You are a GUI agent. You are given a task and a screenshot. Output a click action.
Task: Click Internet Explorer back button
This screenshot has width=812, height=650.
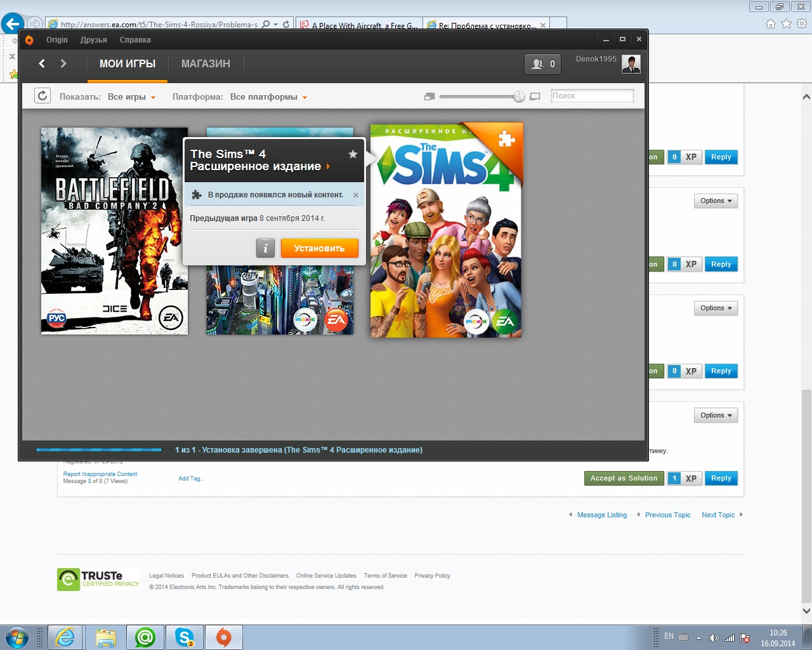(x=12, y=24)
